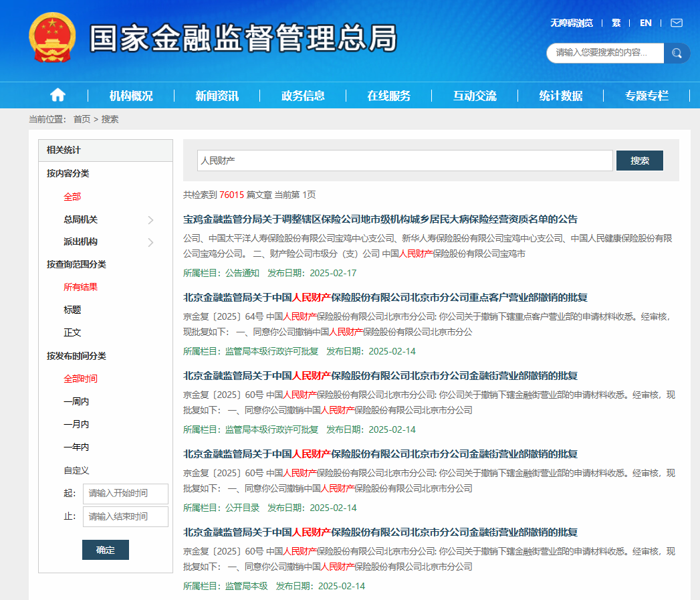Viewport: 700px width, 600px height.
Task: Expand the 总局机关 category chevron
Action: (x=150, y=220)
